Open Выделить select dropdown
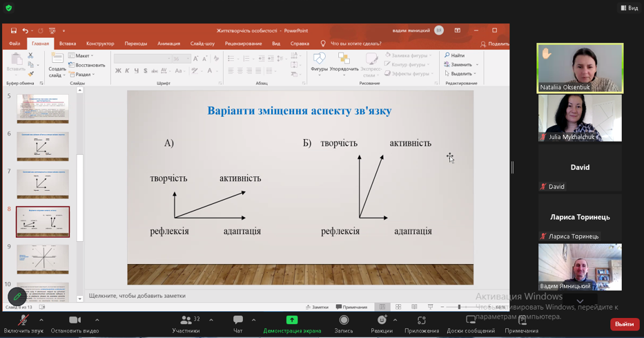The image size is (644, 338). (x=460, y=73)
